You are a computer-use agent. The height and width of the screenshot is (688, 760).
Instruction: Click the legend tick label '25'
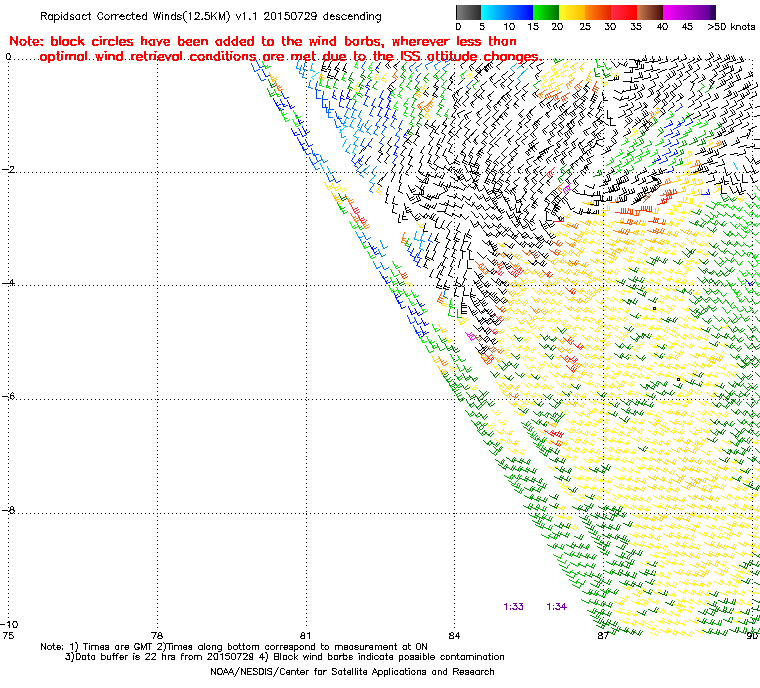(x=585, y=27)
